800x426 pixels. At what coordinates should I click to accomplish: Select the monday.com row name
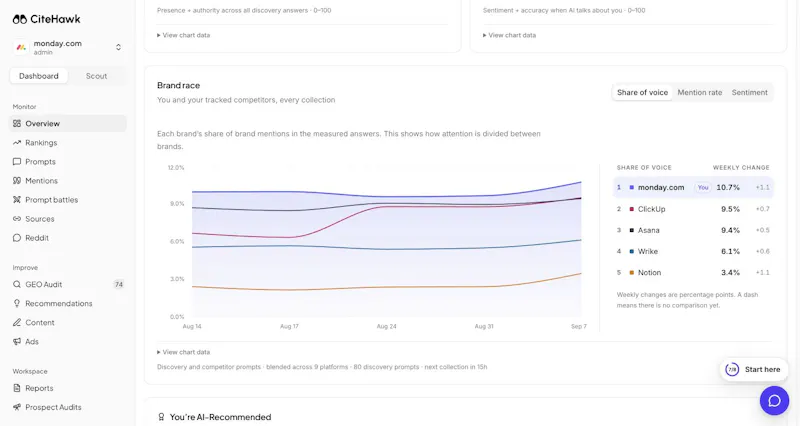pyautogui.click(x=661, y=187)
